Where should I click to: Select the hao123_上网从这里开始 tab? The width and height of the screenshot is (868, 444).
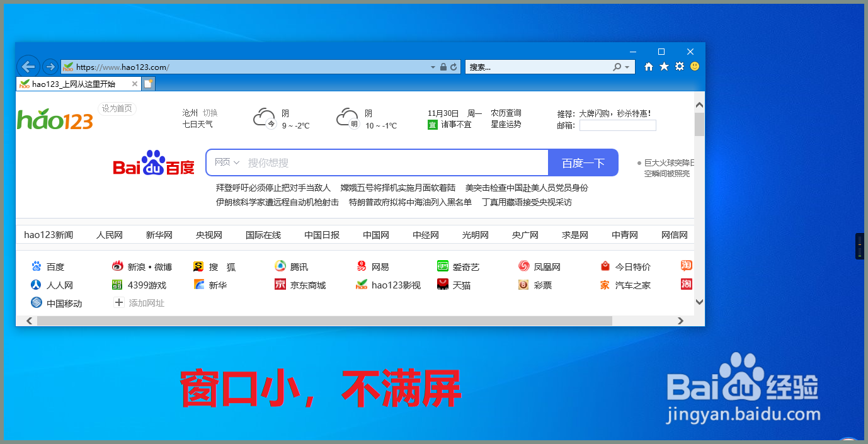(x=79, y=84)
